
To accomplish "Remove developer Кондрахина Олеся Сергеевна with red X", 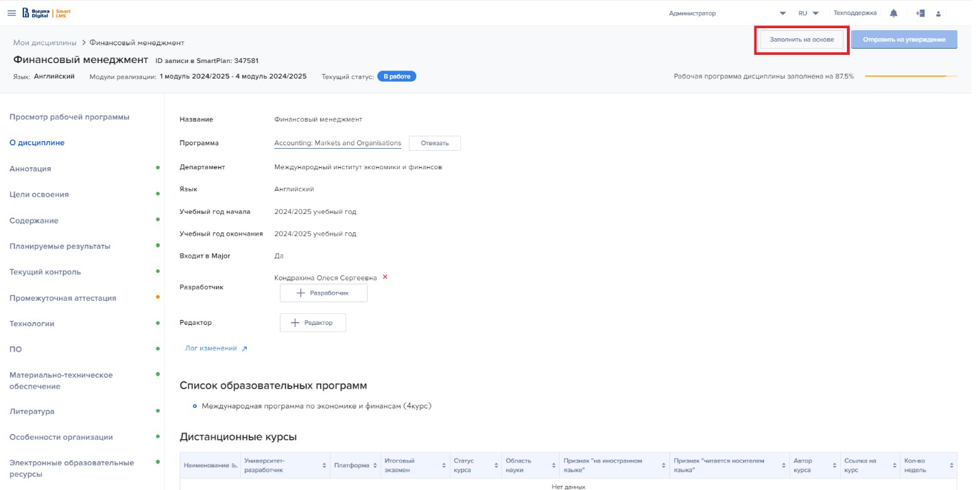I will pyautogui.click(x=385, y=277).
